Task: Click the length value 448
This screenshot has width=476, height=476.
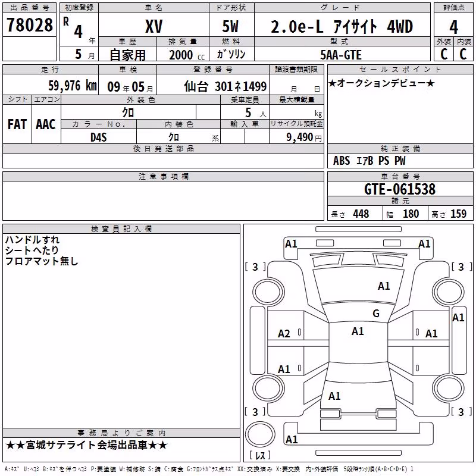Action: coord(361,214)
